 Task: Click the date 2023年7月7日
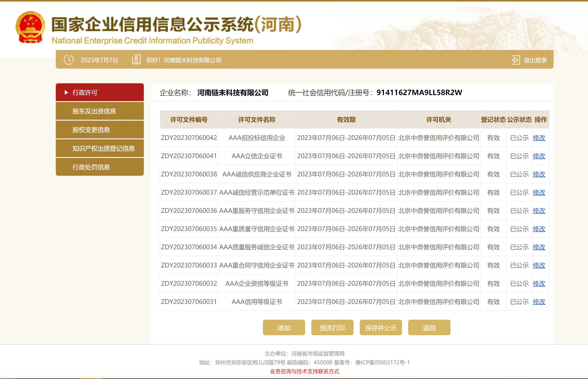(99, 60)
